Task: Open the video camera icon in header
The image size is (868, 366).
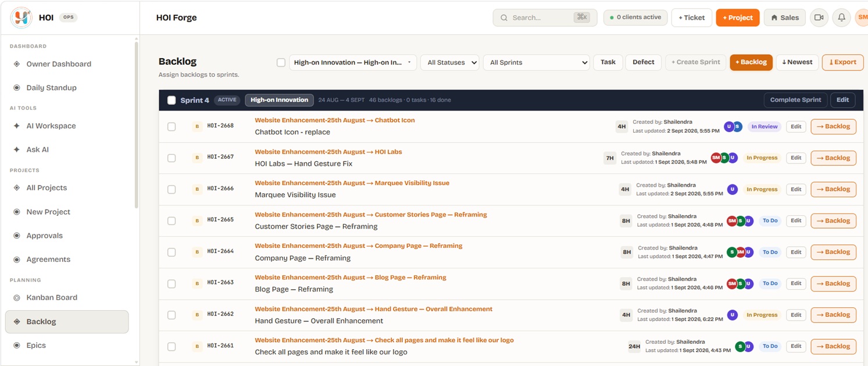Action: [819, 17]
